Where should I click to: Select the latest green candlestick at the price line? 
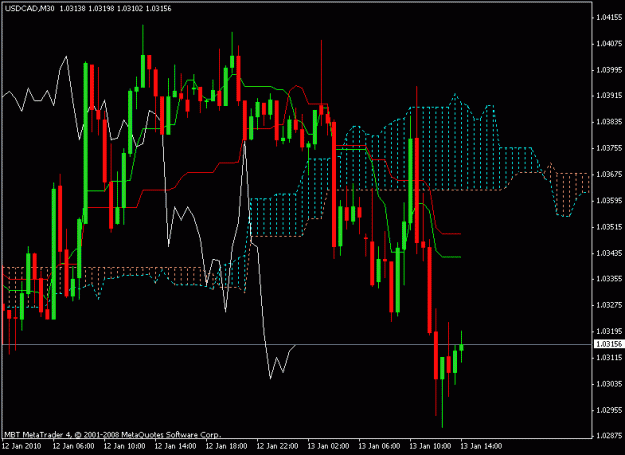(462, 347)
